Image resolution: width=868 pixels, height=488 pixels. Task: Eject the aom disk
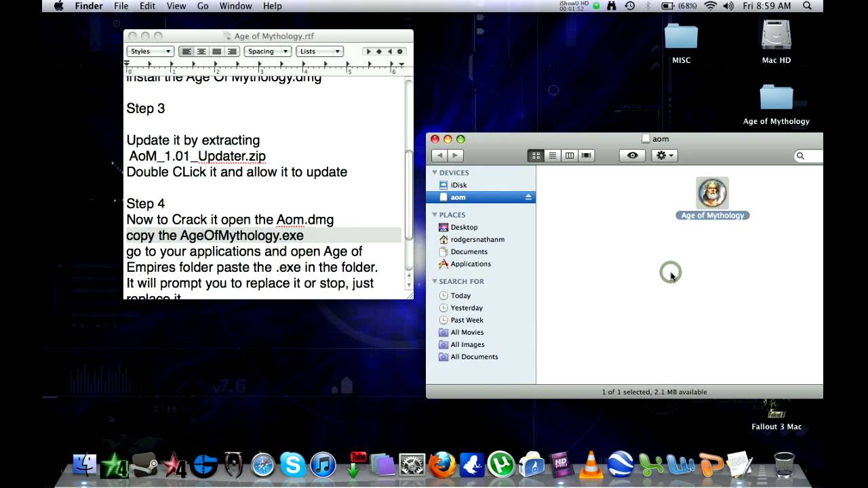click(x=530, y=197)
